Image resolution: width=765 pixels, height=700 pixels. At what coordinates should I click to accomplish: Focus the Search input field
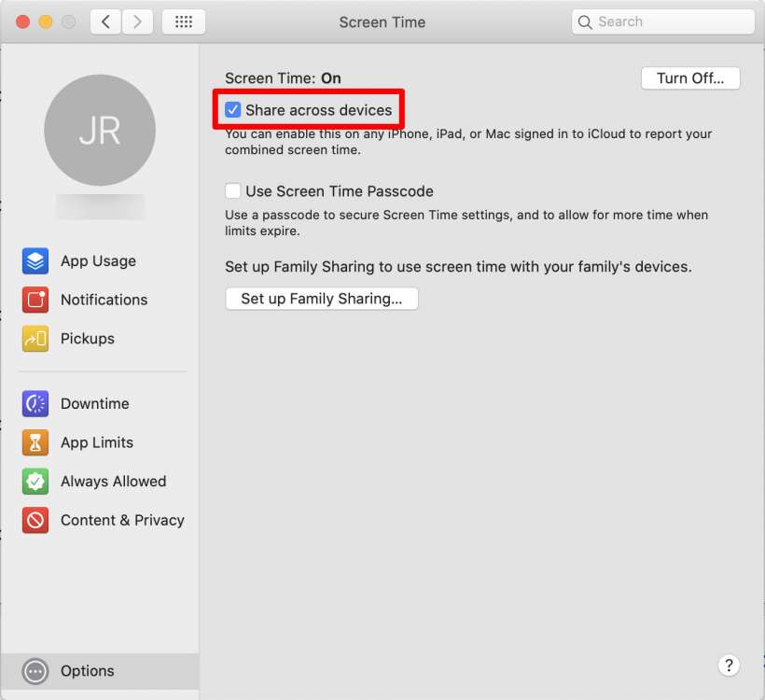tap(663, 22)
